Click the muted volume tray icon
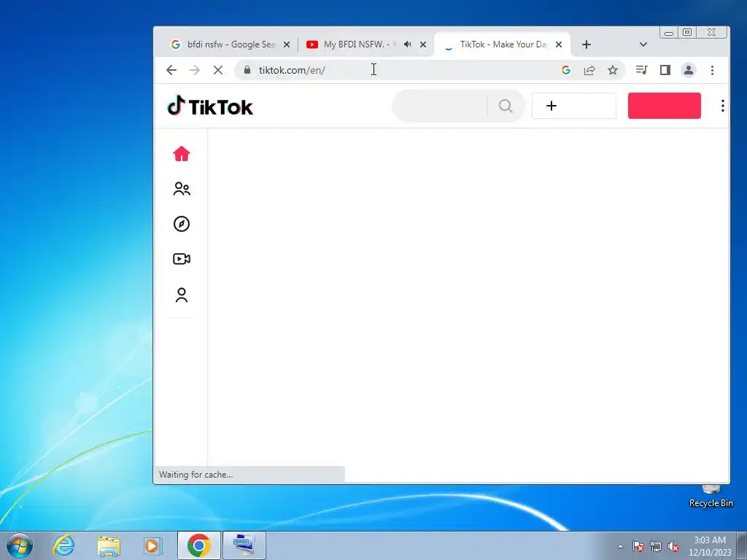 [x=673, y=546]
